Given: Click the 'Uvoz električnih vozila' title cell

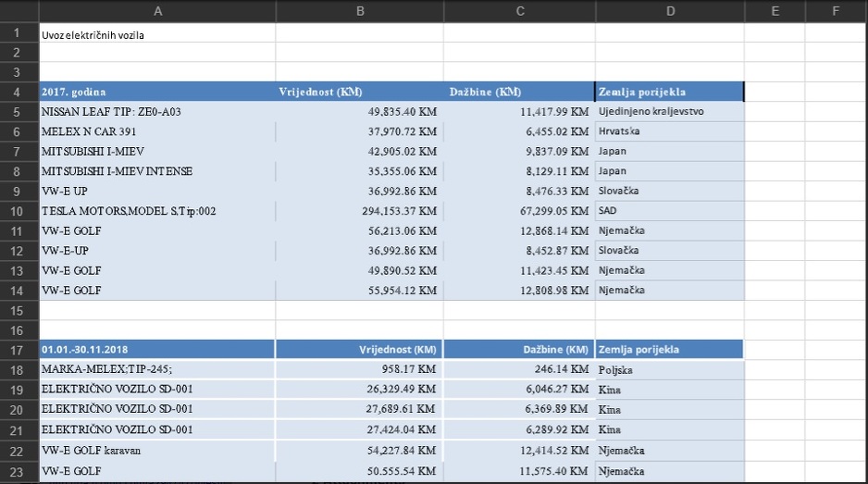Looking at the screenshot, I should click(157, 34).
